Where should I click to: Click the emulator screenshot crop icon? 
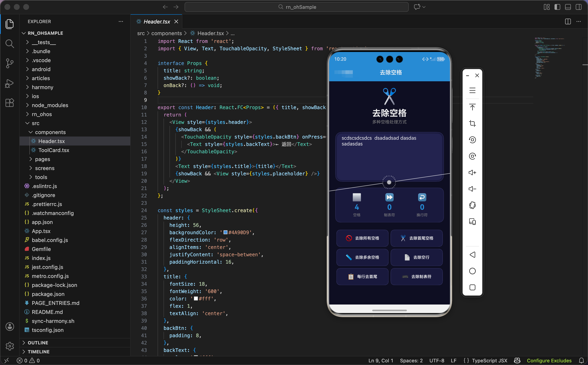click(x=472, y=124)
